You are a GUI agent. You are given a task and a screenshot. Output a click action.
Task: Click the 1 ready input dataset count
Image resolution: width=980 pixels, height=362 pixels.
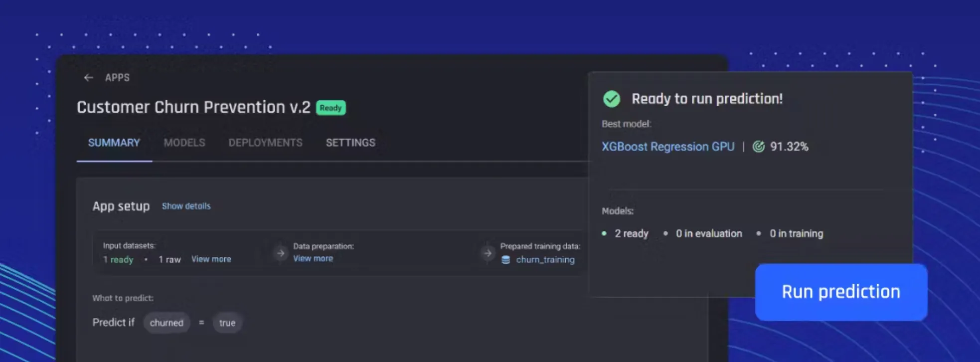(118, 260)
